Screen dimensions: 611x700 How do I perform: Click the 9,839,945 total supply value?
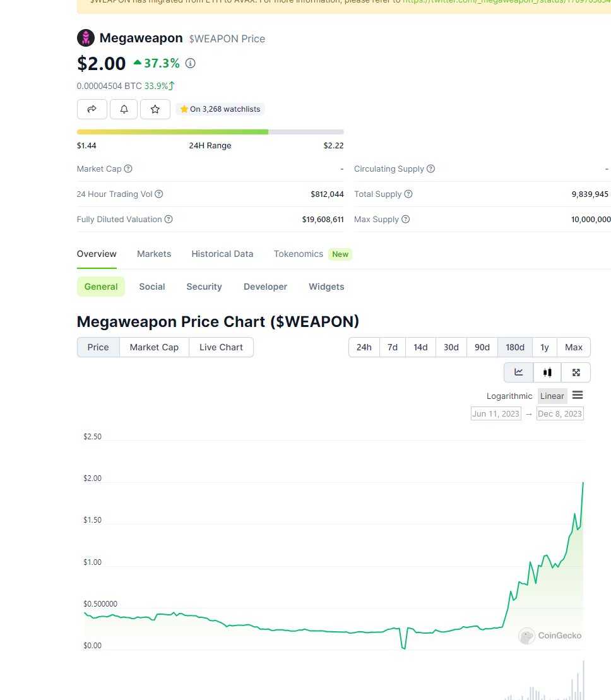point(590,194)
